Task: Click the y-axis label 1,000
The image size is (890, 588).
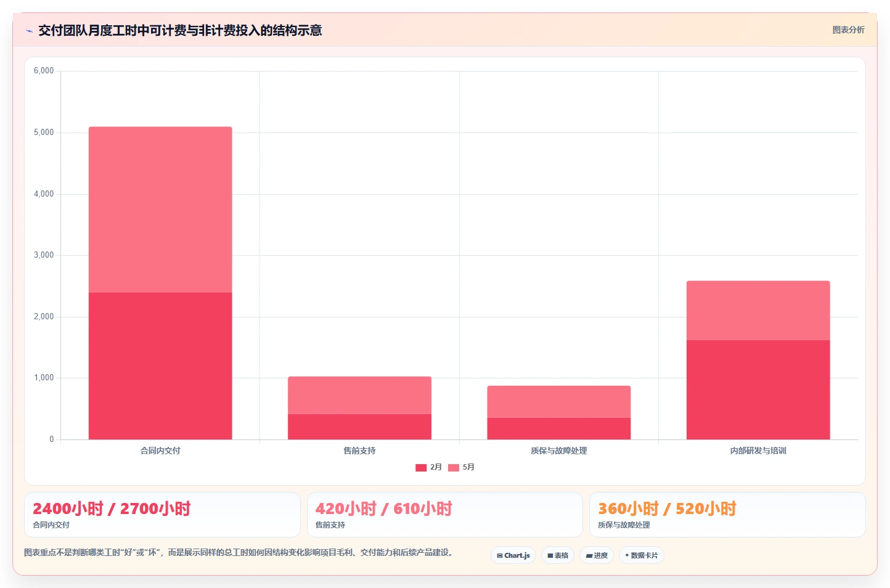Action: coord(44,378)
